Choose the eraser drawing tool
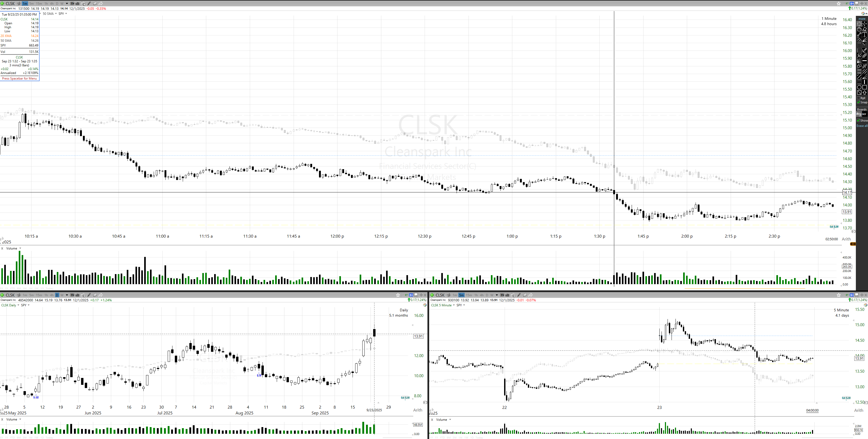The image size is (868, 439). pyautogui.click(x=865, y=29)
